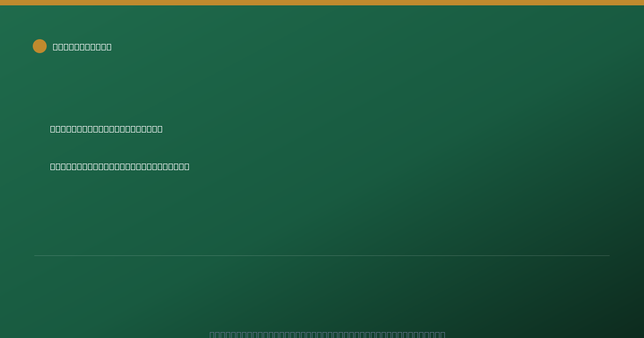Click the thin horizontal divider line
Screen dimensions: 644x338
tap(322, 255)
